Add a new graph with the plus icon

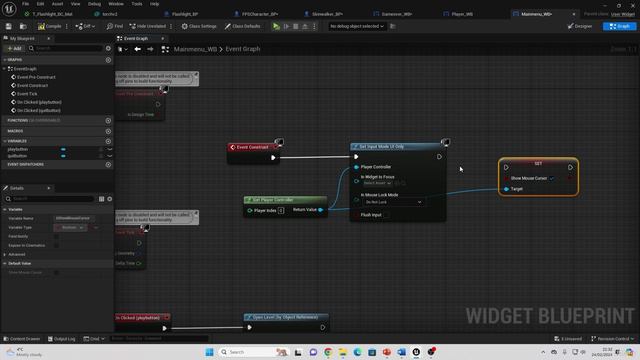click(108, 60)
